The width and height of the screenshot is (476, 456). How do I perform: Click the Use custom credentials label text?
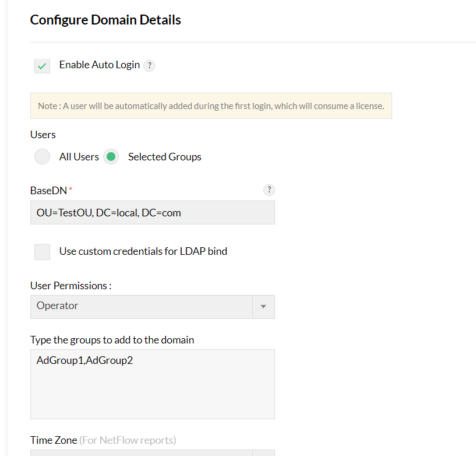[143, 251]
